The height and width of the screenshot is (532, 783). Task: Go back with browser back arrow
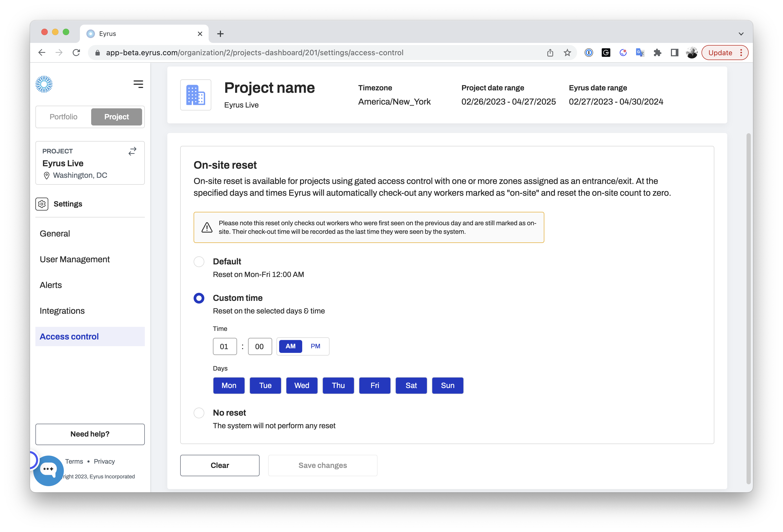[42, 53]
